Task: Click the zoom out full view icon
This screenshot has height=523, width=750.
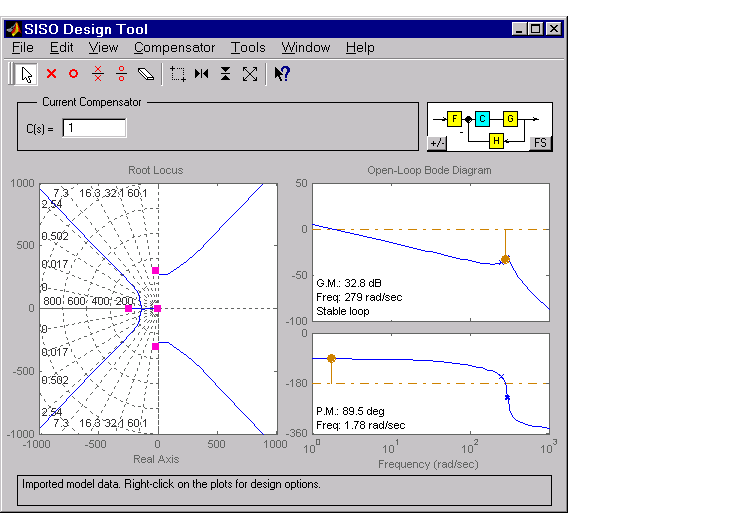Action: pos(250,73)
